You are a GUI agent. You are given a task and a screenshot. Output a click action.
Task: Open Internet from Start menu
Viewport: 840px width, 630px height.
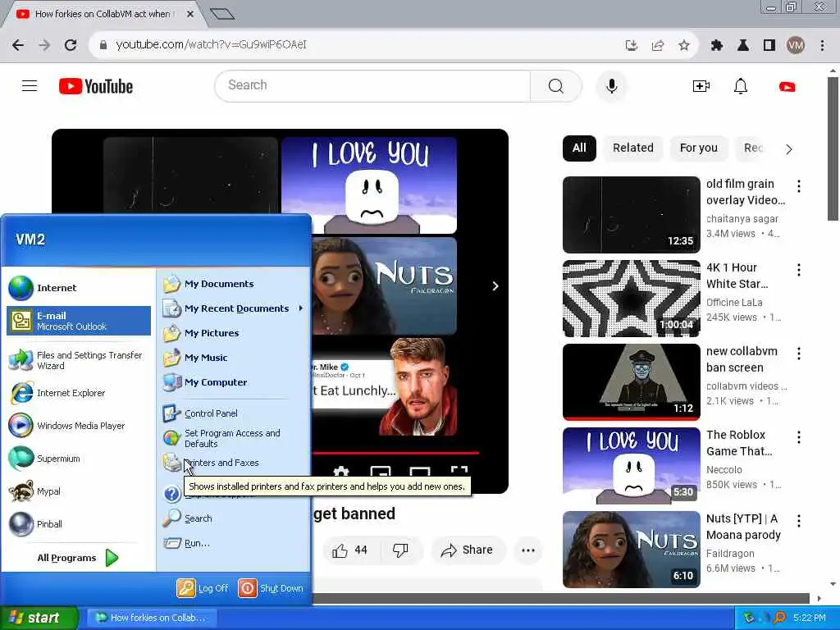[x=79, y=288]
